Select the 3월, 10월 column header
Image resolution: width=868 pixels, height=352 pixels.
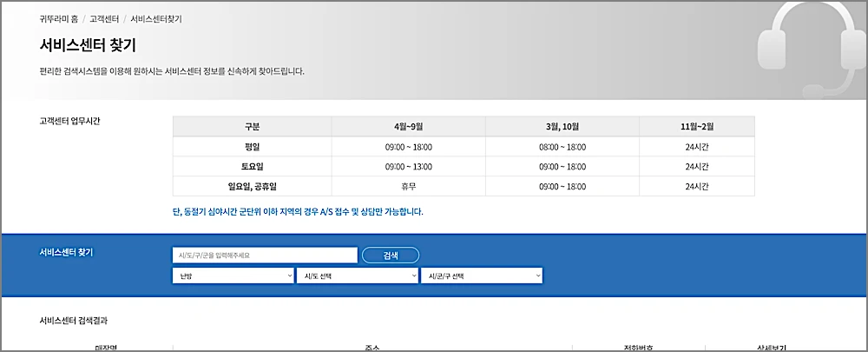(562, 126)
